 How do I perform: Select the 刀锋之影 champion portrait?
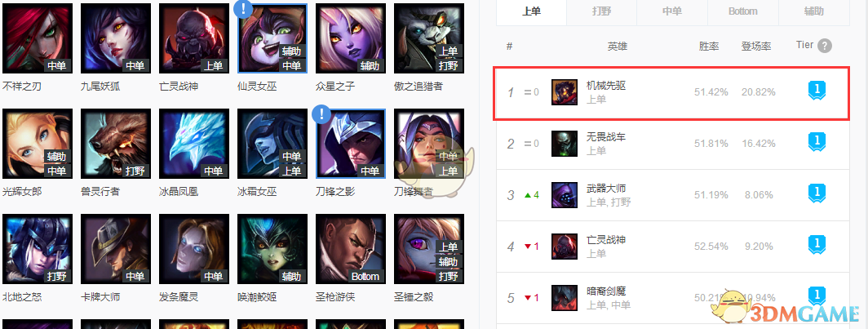point(351,144)
